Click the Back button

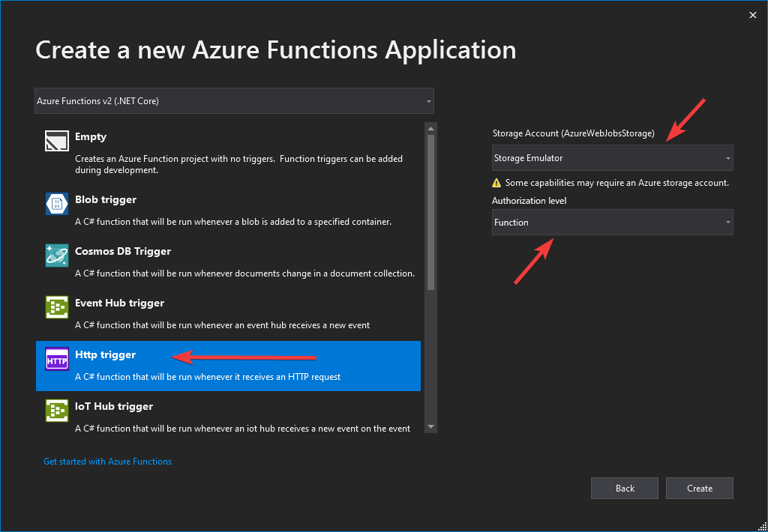pos(625,489)
